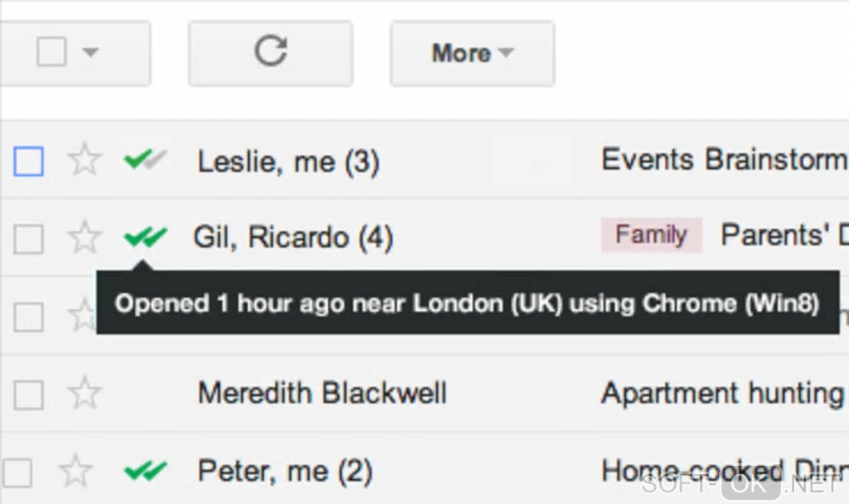Viewport: 849px width, 504px height.
Task: Click the Refresh inbox button
Action: [270, 53]
